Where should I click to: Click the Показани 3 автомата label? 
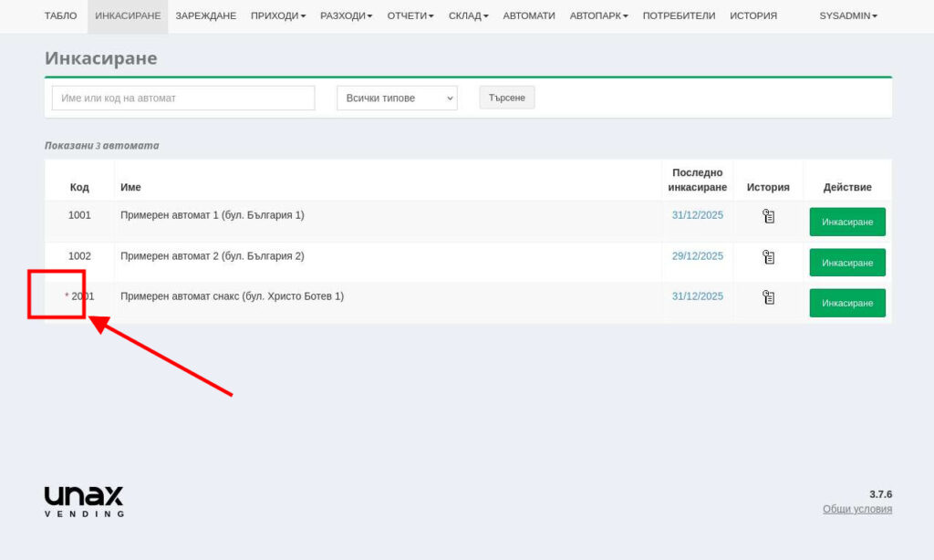click(102, 146)
